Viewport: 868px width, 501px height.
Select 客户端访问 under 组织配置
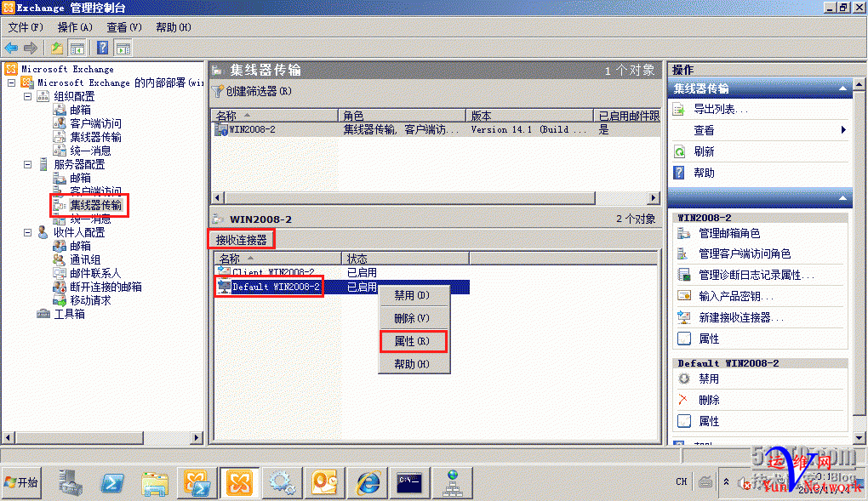(96, 123)
